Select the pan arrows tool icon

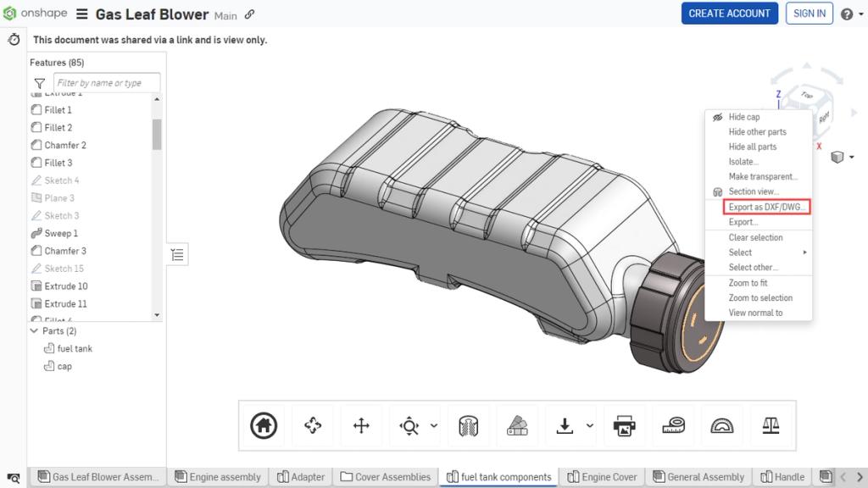(x=362, y=424)
